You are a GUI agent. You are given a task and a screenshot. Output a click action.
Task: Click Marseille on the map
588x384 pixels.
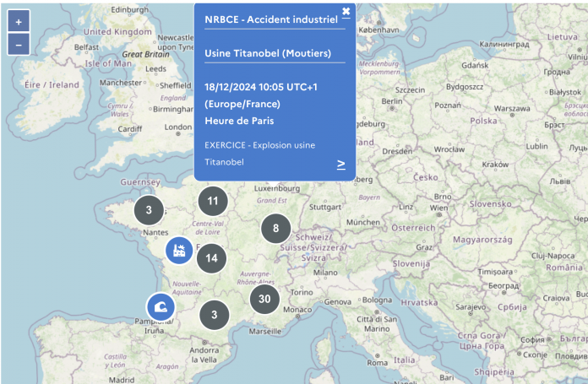(x=266, y=332)
